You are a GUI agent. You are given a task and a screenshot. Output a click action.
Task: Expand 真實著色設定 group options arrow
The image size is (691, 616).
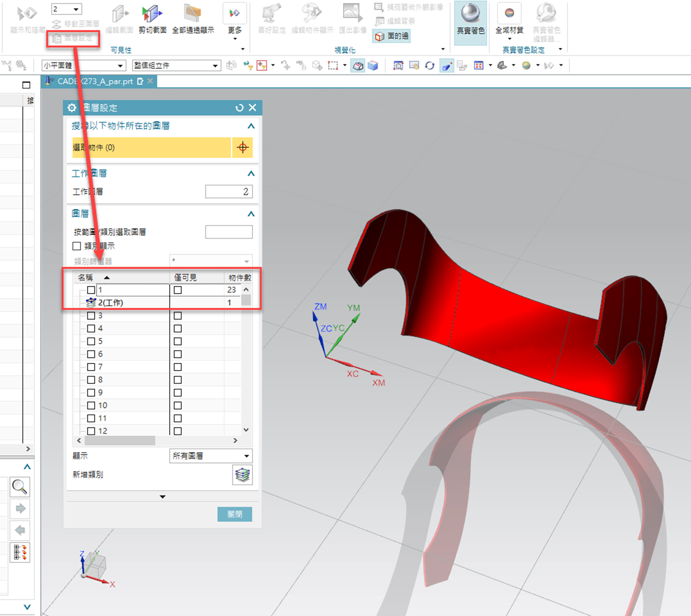(560, 49)
